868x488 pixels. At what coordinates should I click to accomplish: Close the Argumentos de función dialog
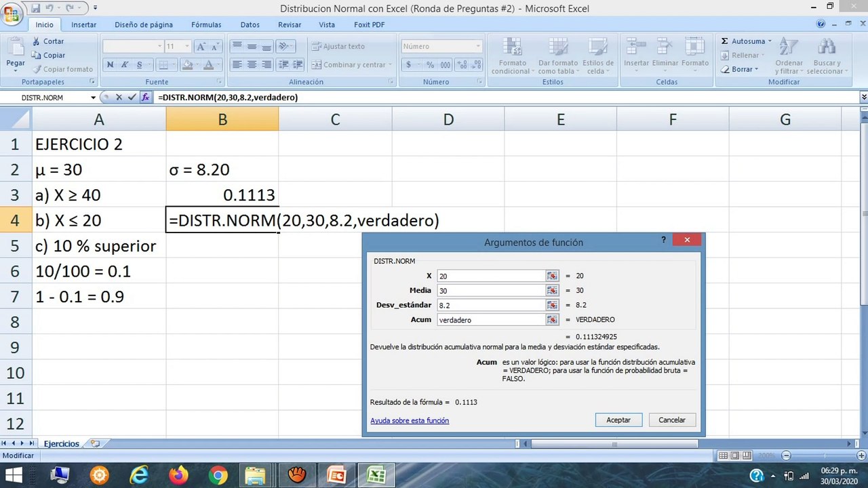click(x=687, y=240)
